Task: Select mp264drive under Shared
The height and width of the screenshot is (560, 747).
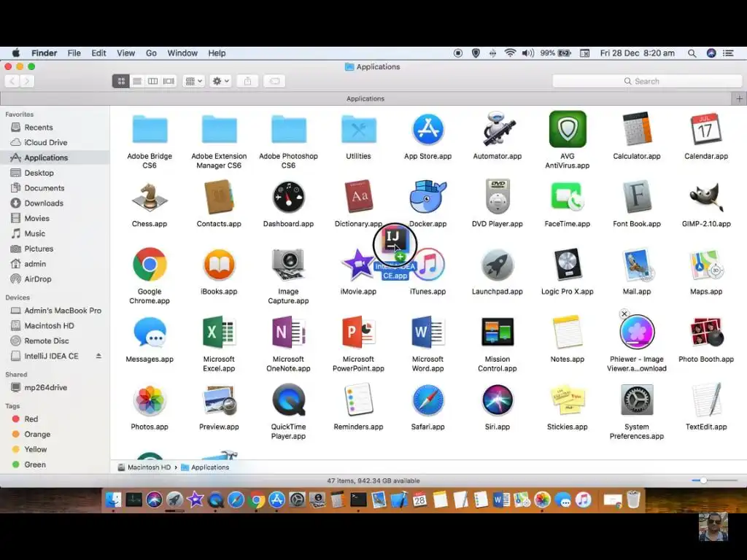Action: (x=46, y=387)
